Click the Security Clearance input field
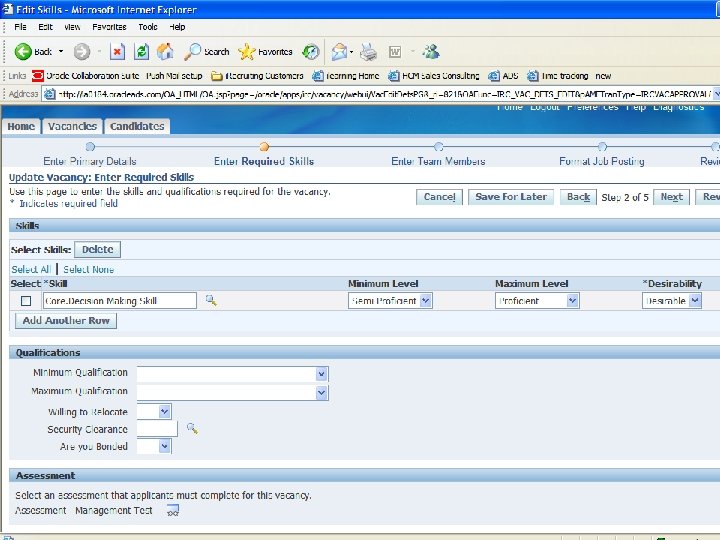 (x=157, y=429)
